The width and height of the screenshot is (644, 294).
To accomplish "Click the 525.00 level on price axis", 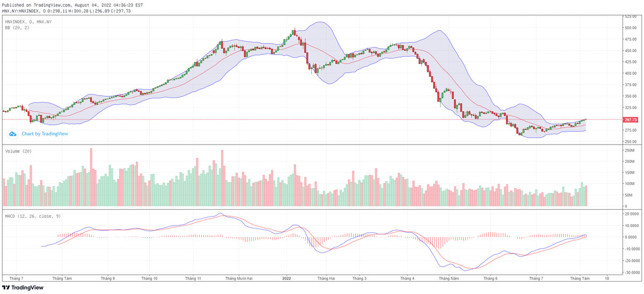I will tap(630, 17).
